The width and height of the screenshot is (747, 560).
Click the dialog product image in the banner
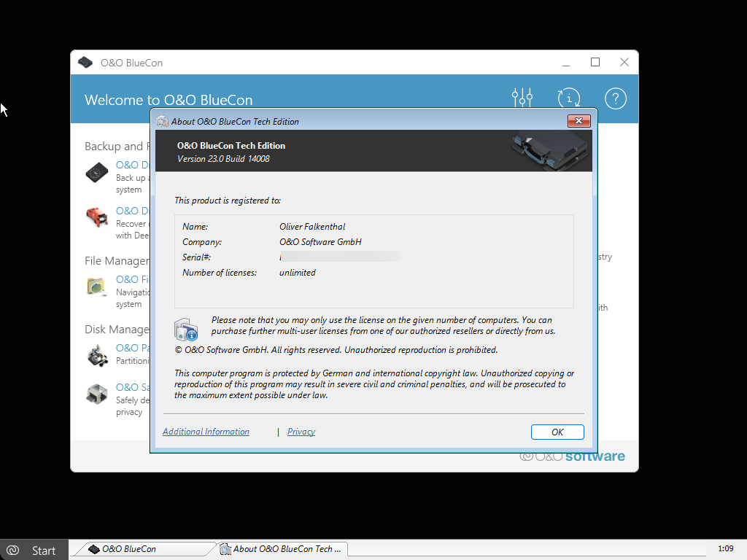click(551, 151)
